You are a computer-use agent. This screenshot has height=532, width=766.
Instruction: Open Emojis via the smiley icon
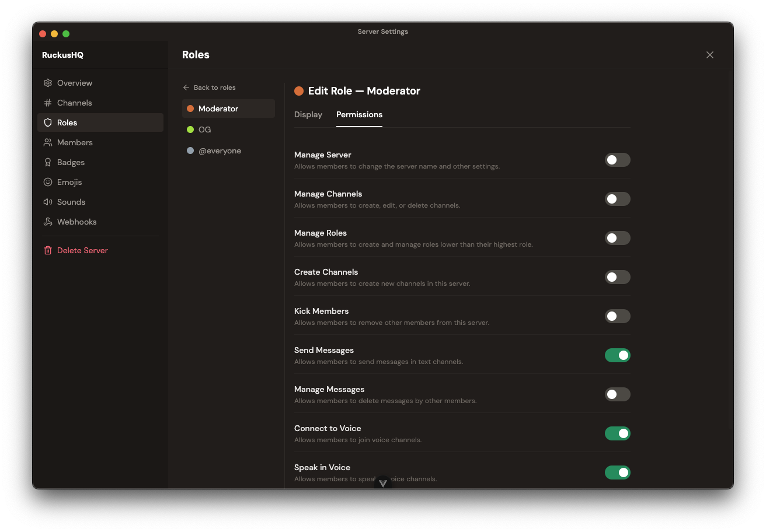click(x=48, y=182)
